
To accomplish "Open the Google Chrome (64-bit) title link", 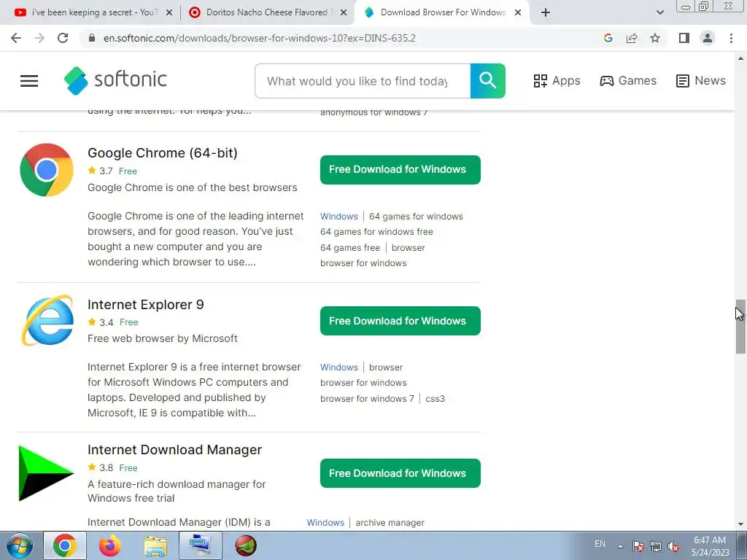I will (163, 153).
